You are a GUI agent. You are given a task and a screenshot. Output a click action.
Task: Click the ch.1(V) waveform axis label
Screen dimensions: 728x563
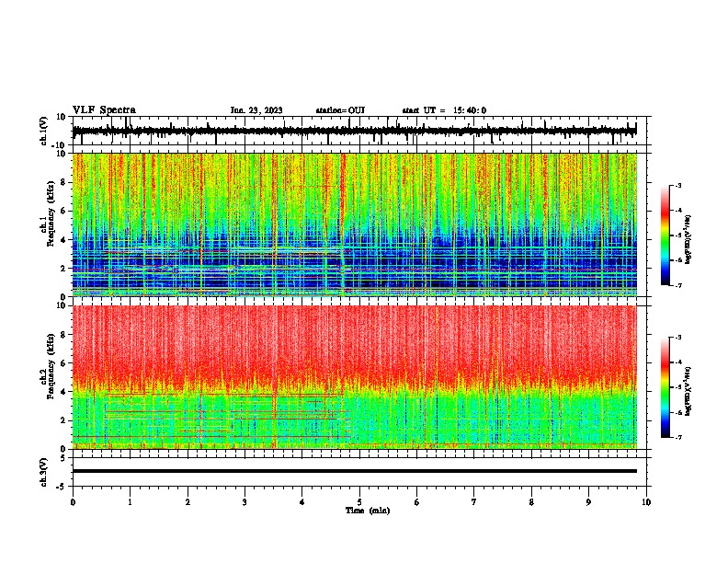[x=44, y=131]
